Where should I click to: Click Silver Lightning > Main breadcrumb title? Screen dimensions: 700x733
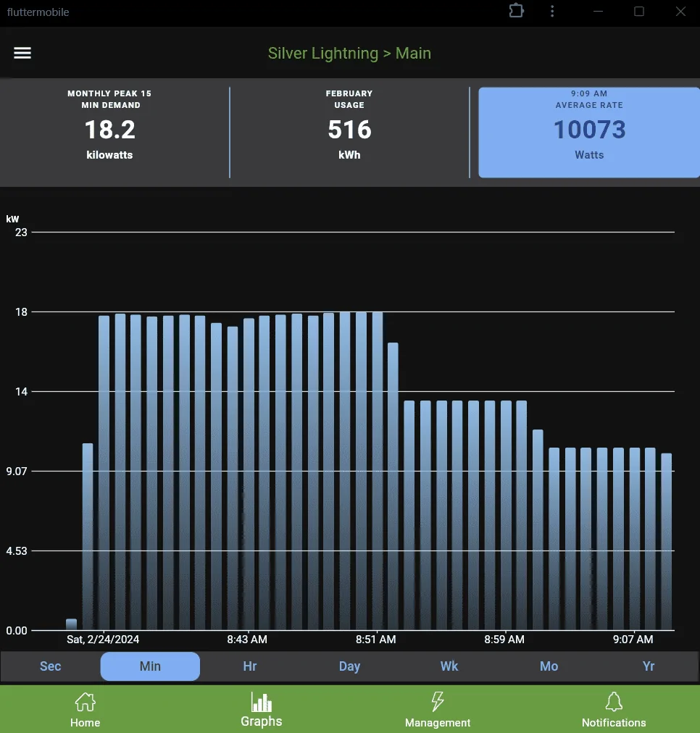tap(349, 54)
